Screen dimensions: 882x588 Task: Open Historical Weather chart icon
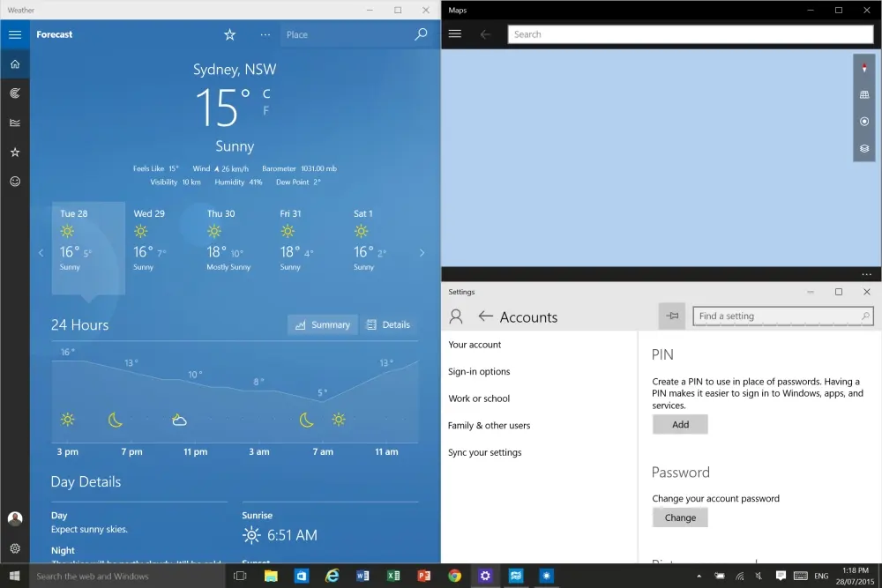[x=15, y=123]
